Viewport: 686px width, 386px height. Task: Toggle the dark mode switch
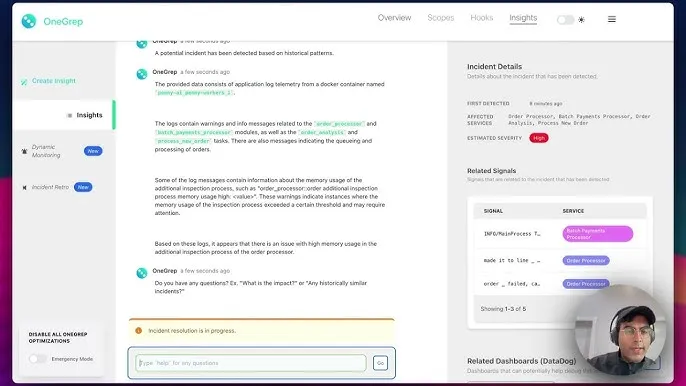coord(565,20)
